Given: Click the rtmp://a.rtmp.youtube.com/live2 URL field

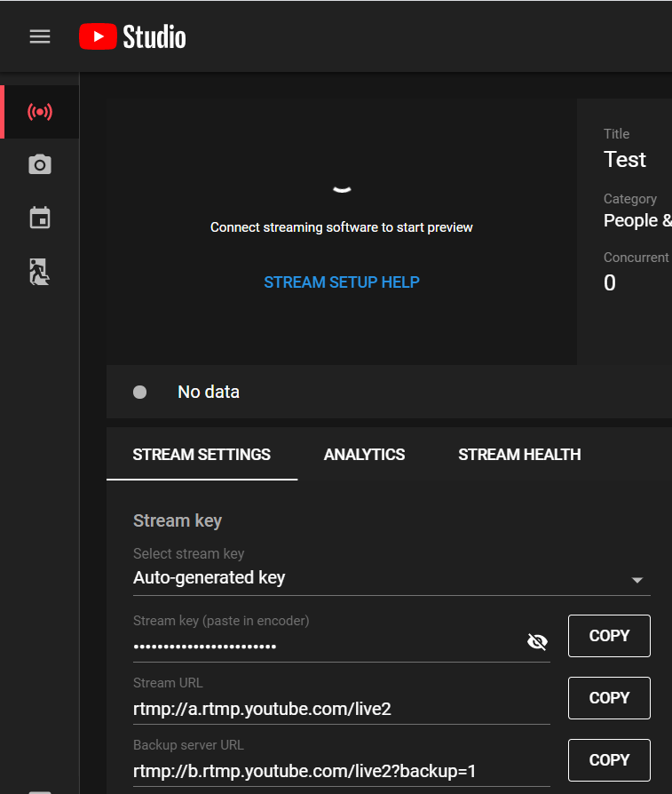Looking at the screenshot, I should point(340,708).
